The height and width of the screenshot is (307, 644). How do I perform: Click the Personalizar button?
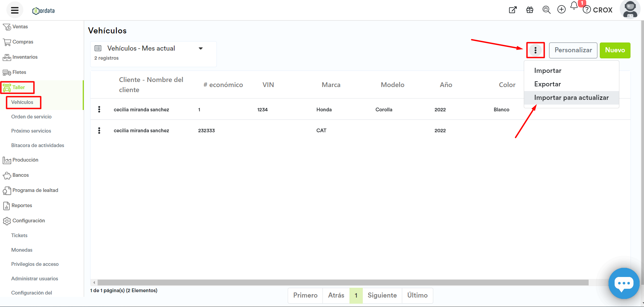tap(573, 50)
